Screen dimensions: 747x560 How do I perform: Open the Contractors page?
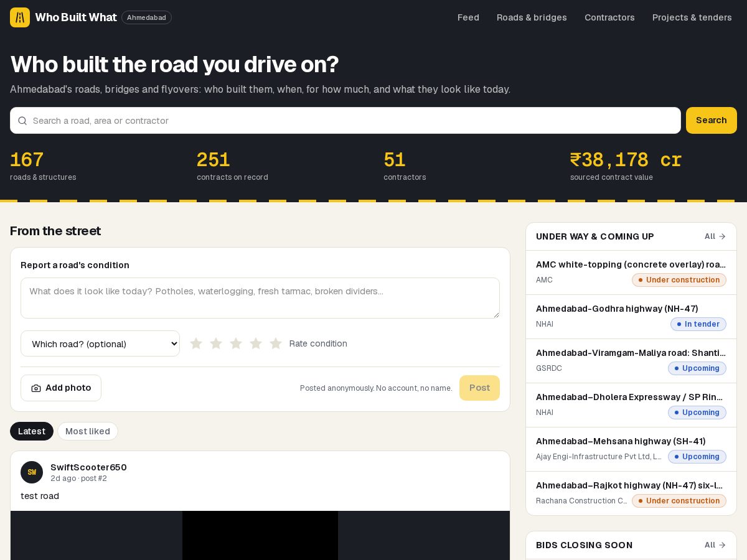[x=609, y=17]
